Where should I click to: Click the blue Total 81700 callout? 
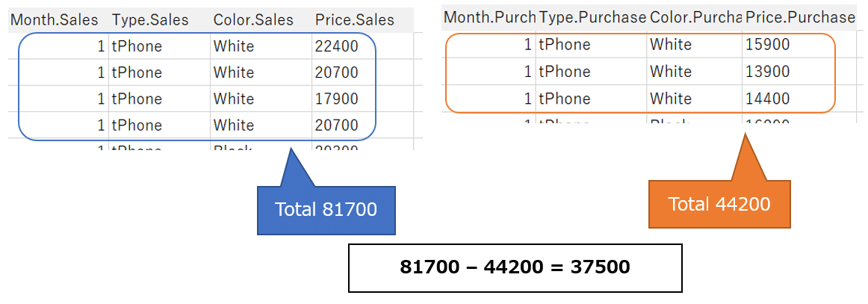coord(326,209)
